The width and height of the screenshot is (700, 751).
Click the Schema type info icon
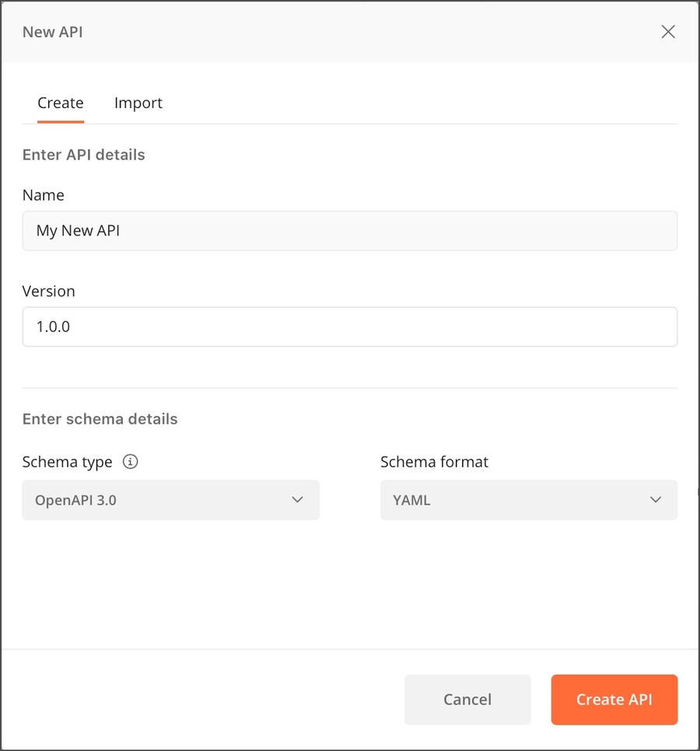[x=131, y=462]
